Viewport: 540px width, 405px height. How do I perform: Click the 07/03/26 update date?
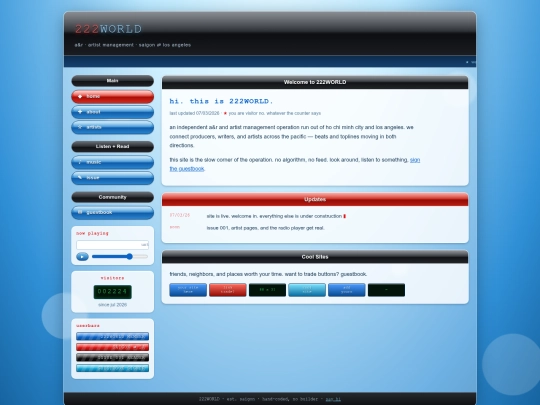click(x=180, y=215)
